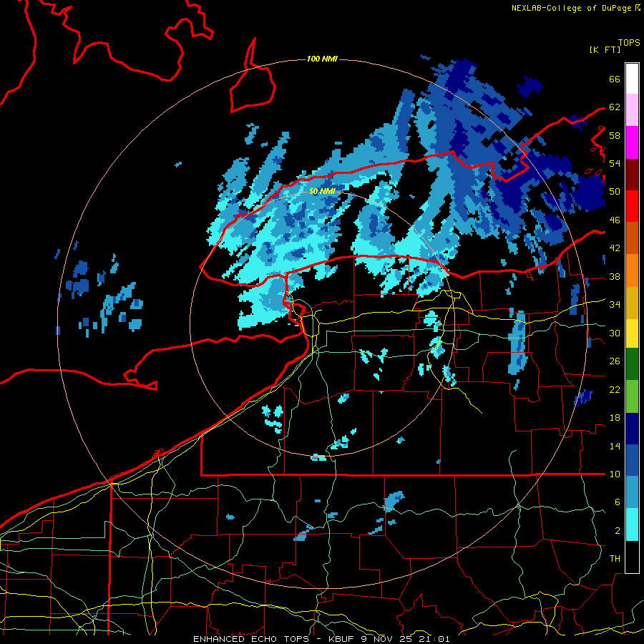Click the dark red legend swatch
Screen dimensions: 644x644
(632, 174)
